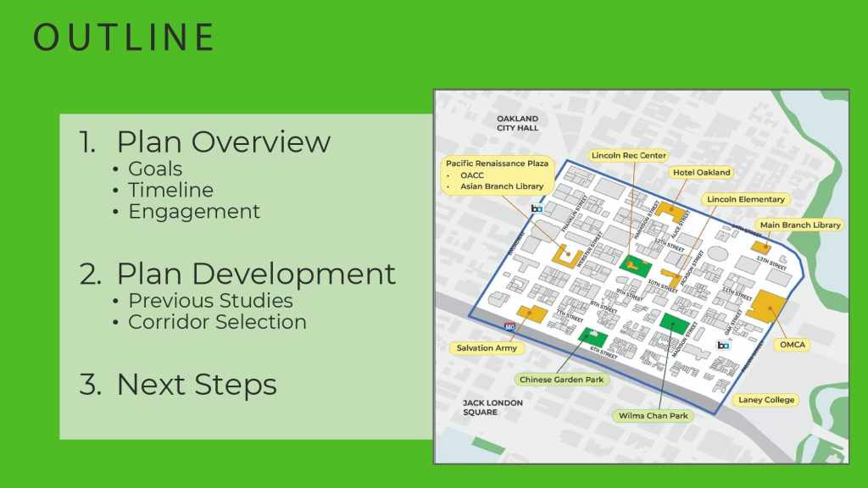Image resolution: width=868 pixels, height=488 pixels.
Task: Click the green Wilma Chan Park block
Action: (x=675, y=324)
